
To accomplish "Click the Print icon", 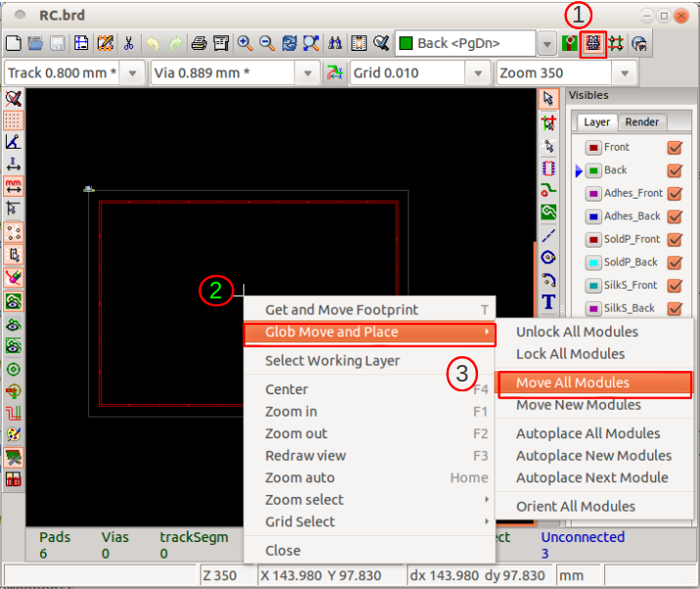I will click(199, 43).
